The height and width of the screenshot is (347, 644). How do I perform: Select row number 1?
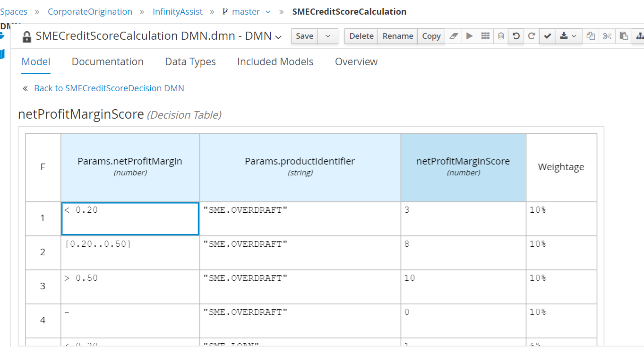(x=43, y=218)
